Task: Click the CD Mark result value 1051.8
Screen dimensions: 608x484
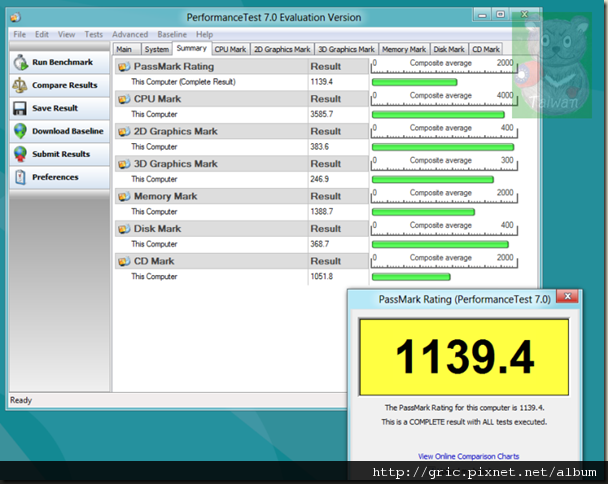Action: coord(321,277)
